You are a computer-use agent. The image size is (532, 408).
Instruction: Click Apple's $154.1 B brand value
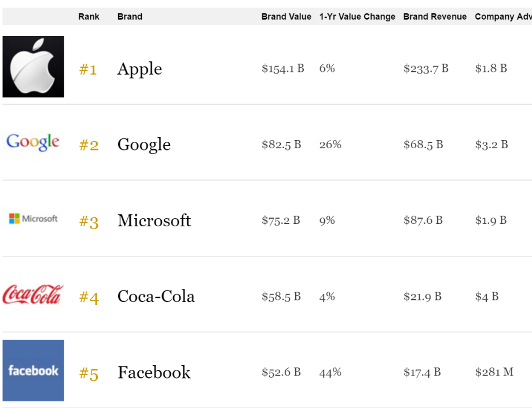click(282, 69)
